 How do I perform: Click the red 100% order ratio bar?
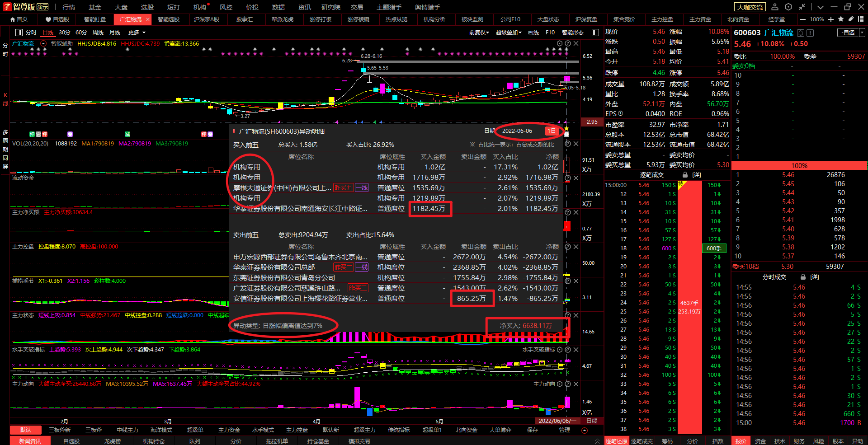pos(799,166)
